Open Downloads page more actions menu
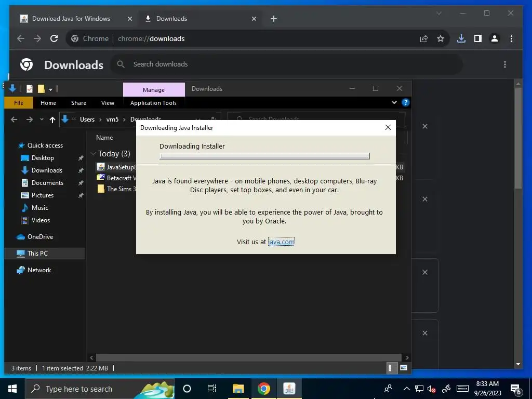This screenshot has height=399, width=532. tap(505, 64)
